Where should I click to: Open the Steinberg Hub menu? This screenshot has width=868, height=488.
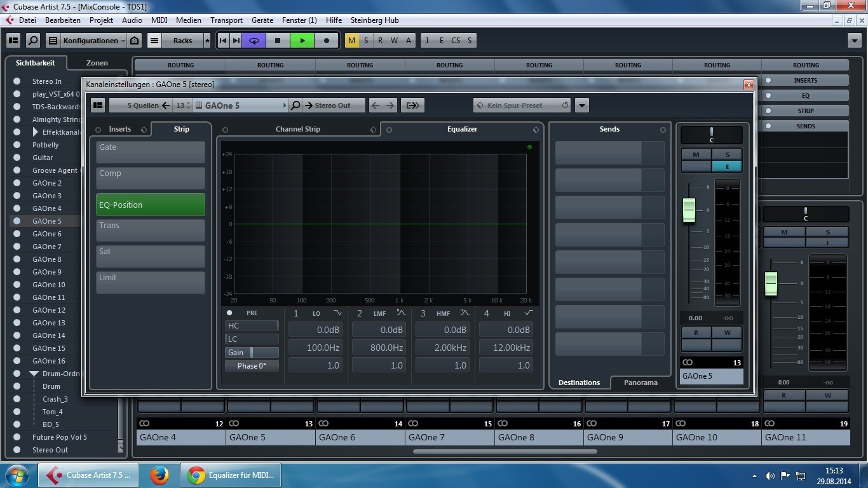point(374,20)
